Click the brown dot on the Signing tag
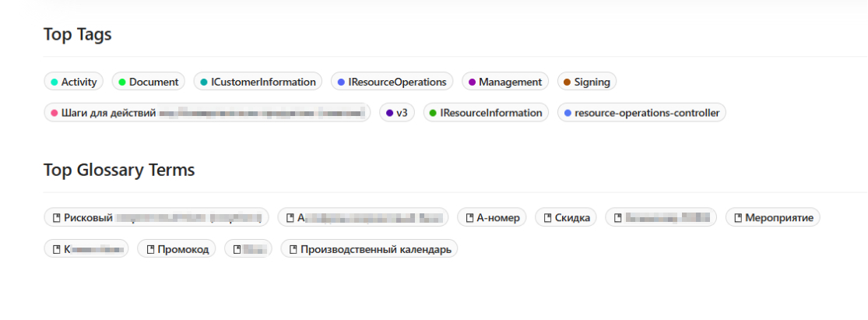Screen dimensions: 868x320 tap(567, 82)
